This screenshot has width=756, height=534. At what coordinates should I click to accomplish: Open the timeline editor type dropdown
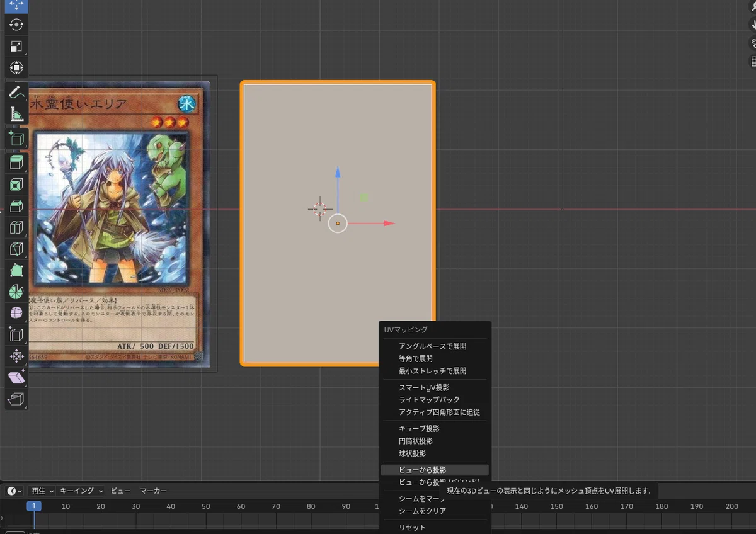[x=14, y=491]
